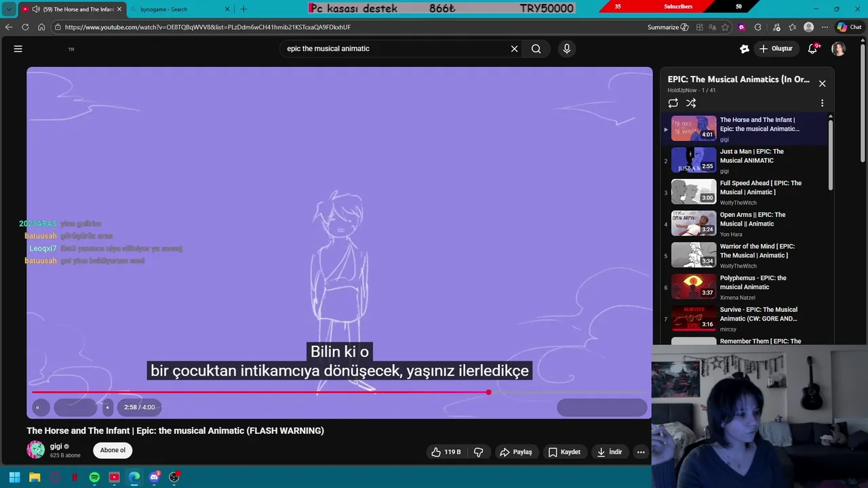
Task: Open the sparkle icon left of Oluştur
Action: (744, 49)
